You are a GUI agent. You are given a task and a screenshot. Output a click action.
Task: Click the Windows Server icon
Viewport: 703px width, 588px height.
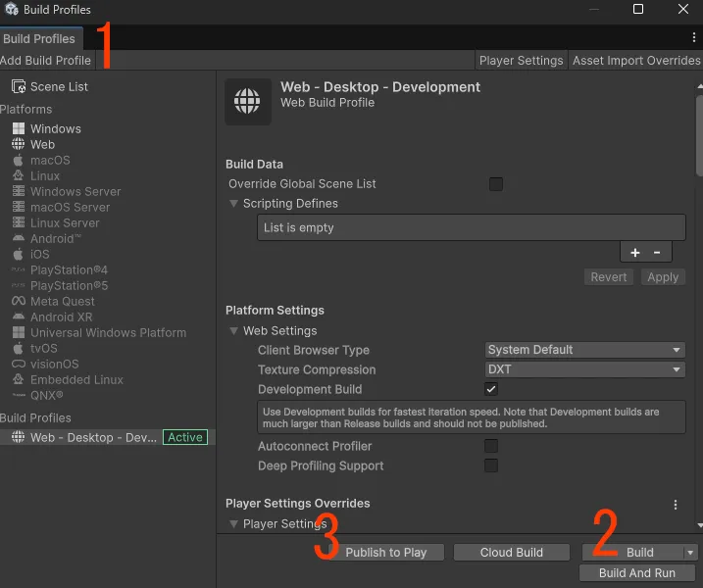tap(19, 191)
